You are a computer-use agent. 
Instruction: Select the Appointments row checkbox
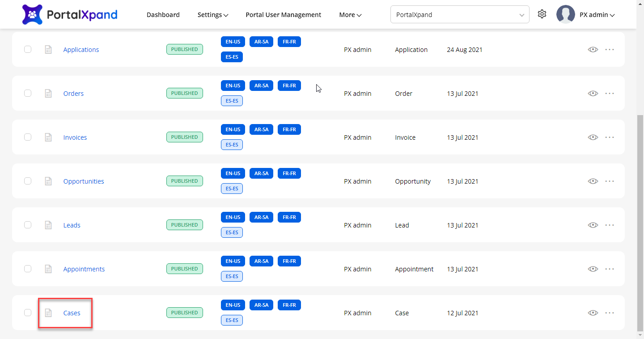click(x=28, y=269)
